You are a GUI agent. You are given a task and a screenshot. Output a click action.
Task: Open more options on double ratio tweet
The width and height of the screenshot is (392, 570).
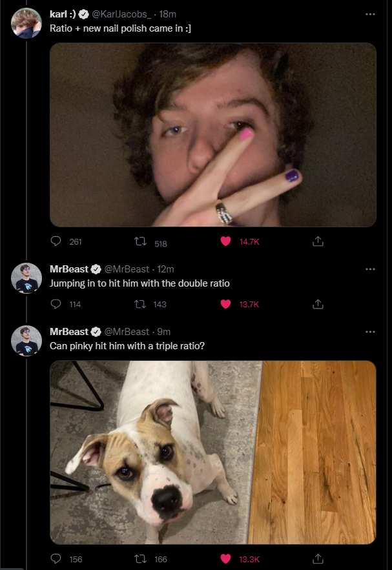click(x=370, y=269)
